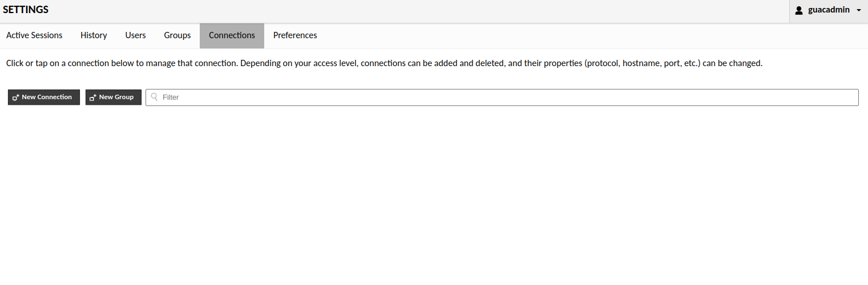Click empty header bar beside SETTINGS title
868x285 pixels.
(399, 10)
